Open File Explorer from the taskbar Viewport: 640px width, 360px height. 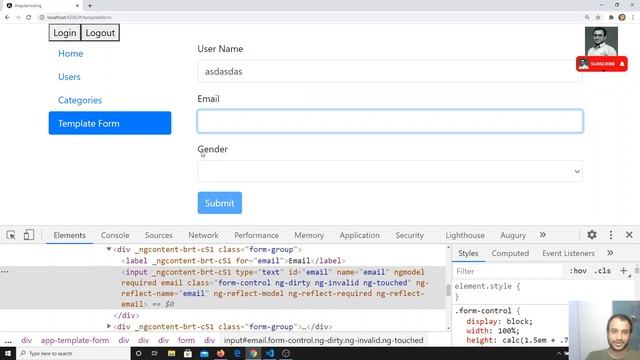[x=171, y=353]
